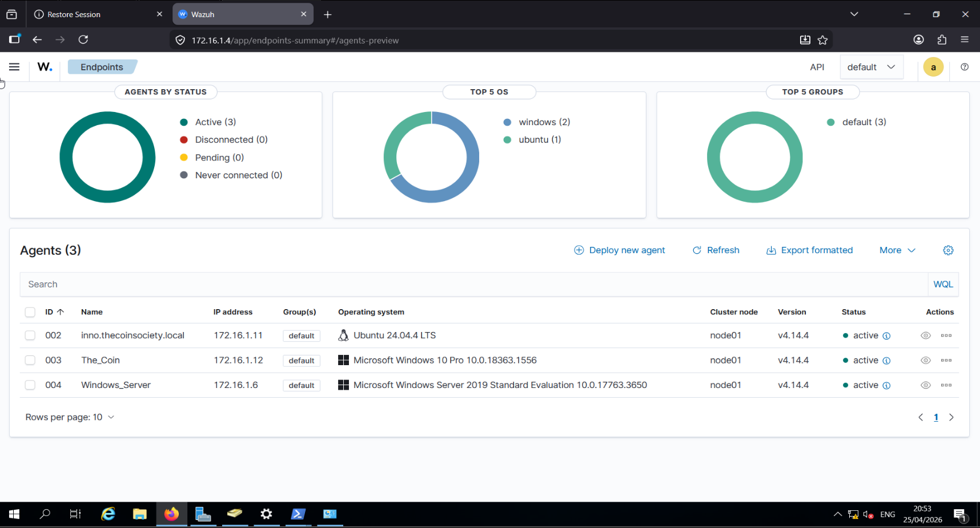This screenshot has width=980, height=528.
Task: View details eye icon for Windows_Server agent
Action: [926, 385]
